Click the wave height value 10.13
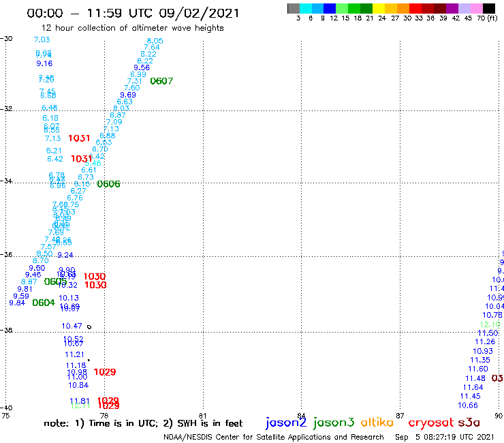The image size is (504, 443). point(69,298)
